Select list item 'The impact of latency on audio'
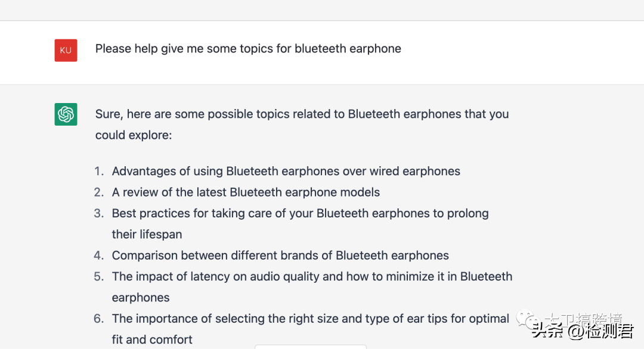The width and height of the screenshot is (644, 349). pyautogui.click(x=312, y=276)
